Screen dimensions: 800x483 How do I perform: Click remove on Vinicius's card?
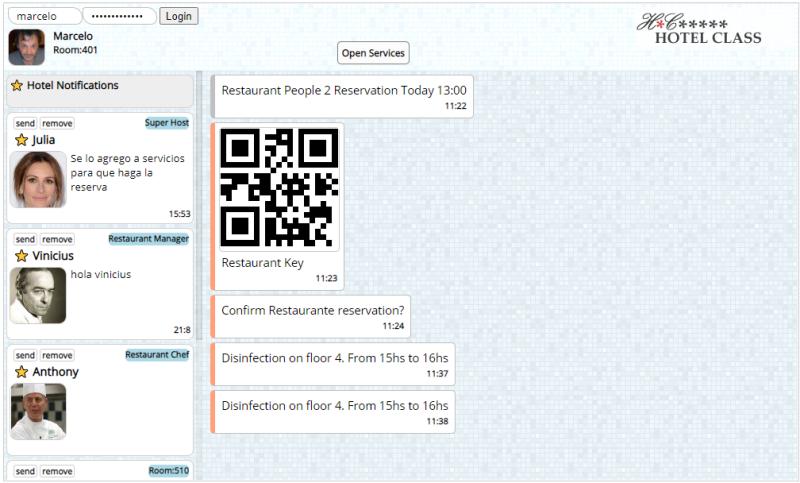click(x=57, y=239)
